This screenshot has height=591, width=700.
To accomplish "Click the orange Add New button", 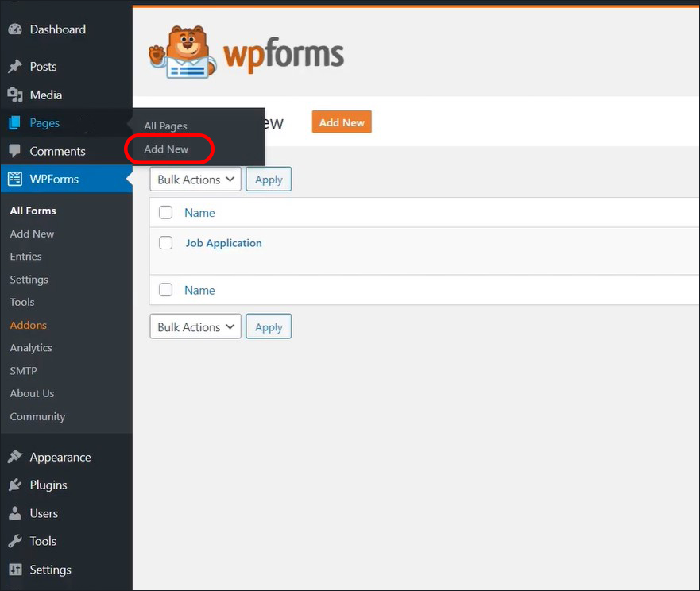I will click(x=342, y=122).
